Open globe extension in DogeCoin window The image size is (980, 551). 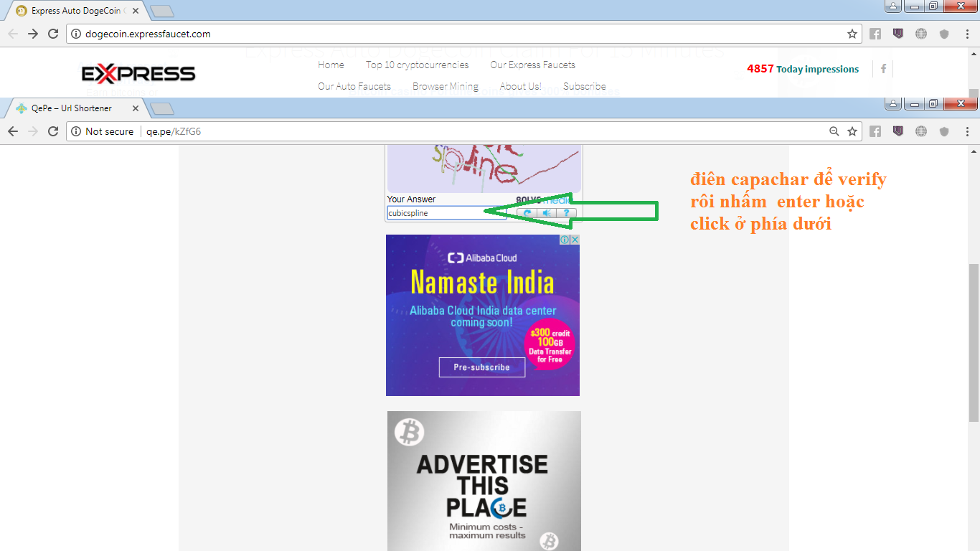coord(921,34)
